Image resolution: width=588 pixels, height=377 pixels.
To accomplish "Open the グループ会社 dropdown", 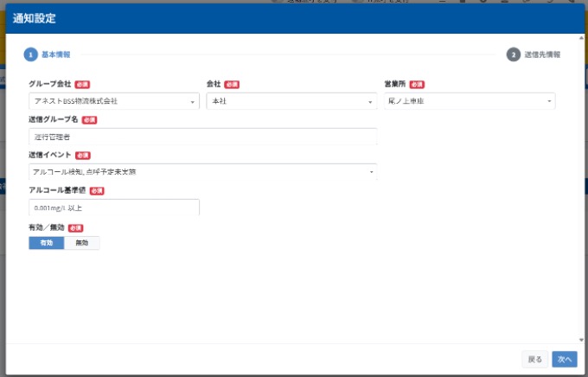I will 114,101.
